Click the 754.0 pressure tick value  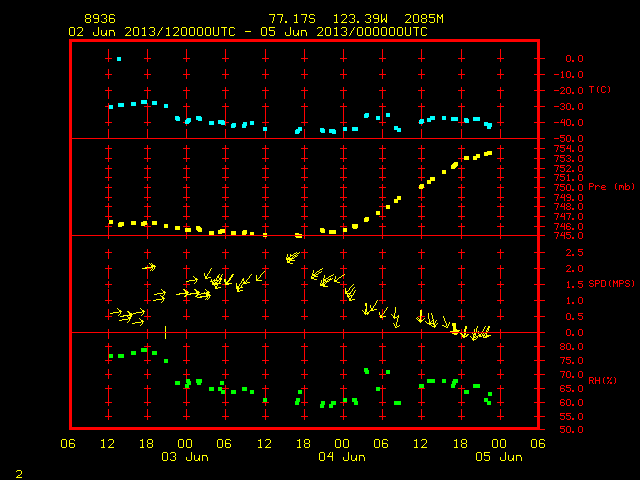(569, 149)
